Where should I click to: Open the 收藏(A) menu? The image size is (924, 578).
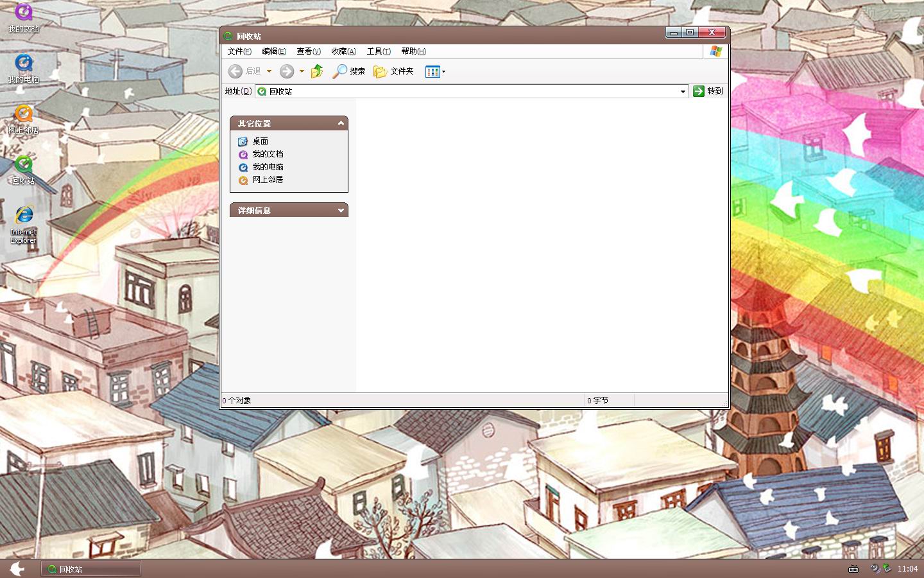(x=343, y=51)
